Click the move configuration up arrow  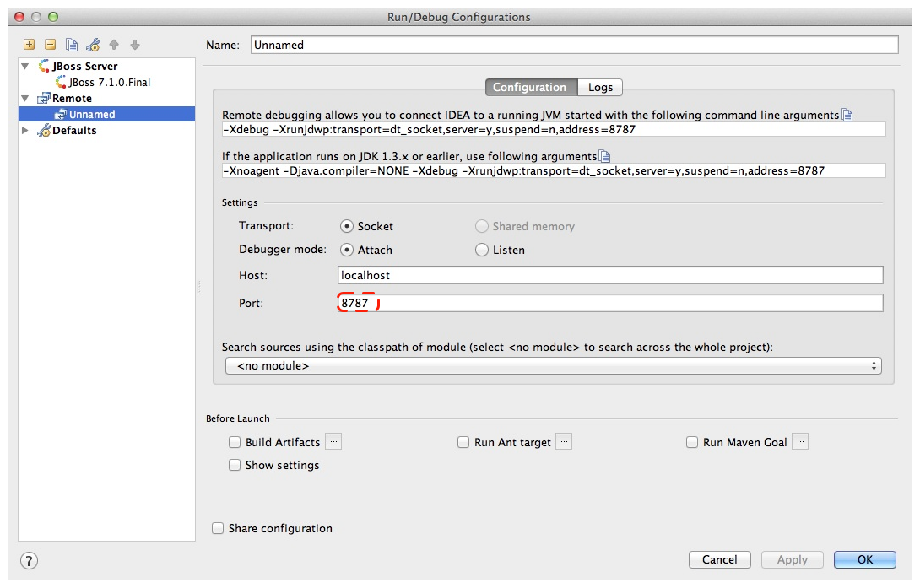(114, 45)
